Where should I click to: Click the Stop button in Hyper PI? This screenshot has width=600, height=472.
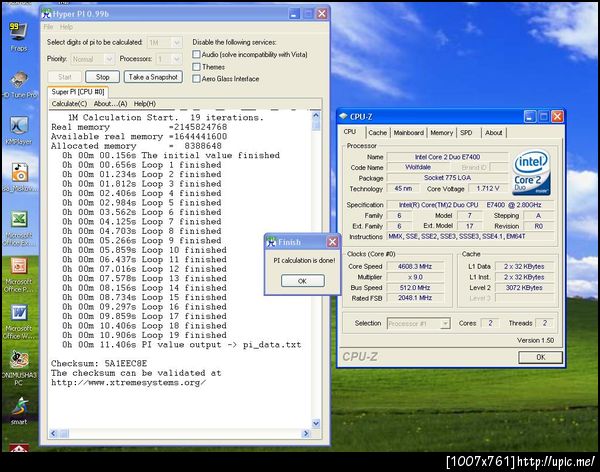(103, 77)
